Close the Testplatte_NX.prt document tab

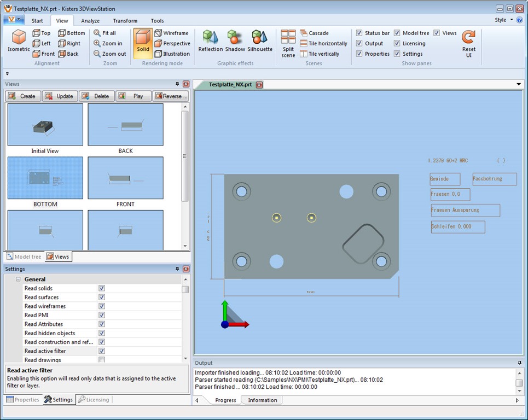click(259, 85)
